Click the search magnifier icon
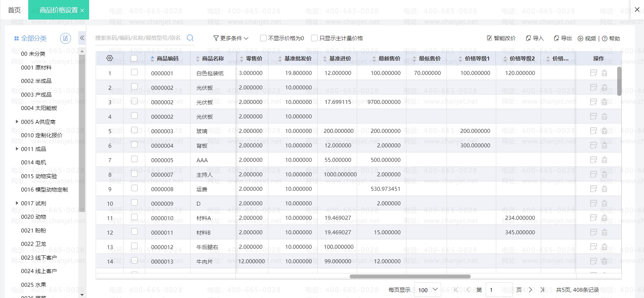 point(190,38)
